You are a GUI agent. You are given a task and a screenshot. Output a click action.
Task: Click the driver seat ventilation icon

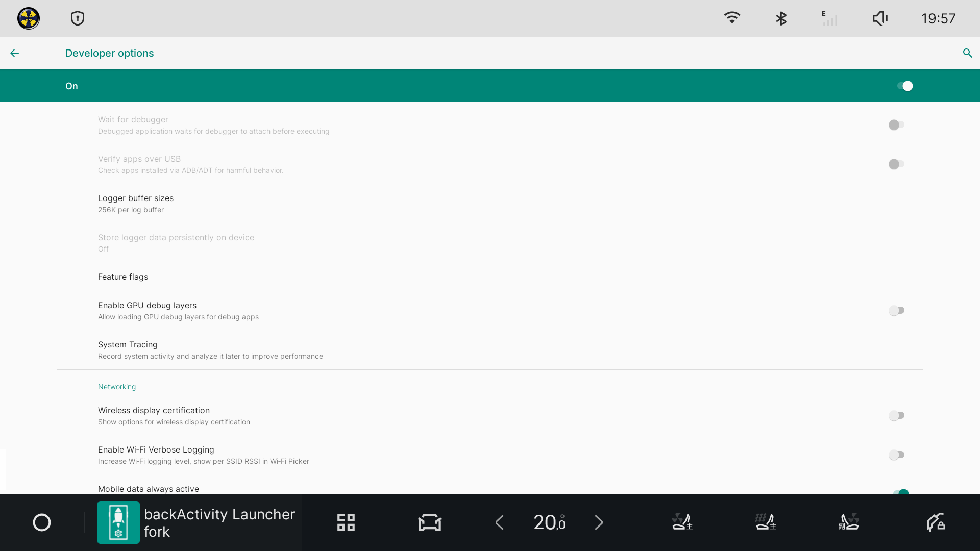(x=682, y=522)
